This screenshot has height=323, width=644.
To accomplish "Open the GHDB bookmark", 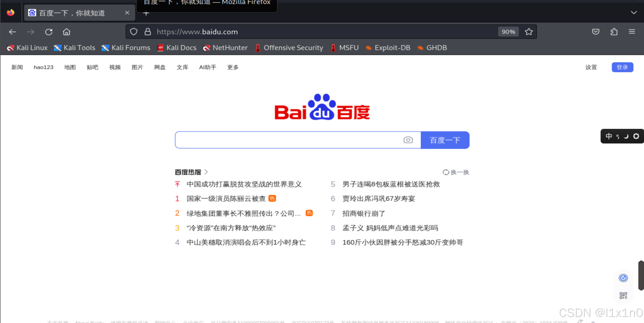I will click(x=432, y=48).
